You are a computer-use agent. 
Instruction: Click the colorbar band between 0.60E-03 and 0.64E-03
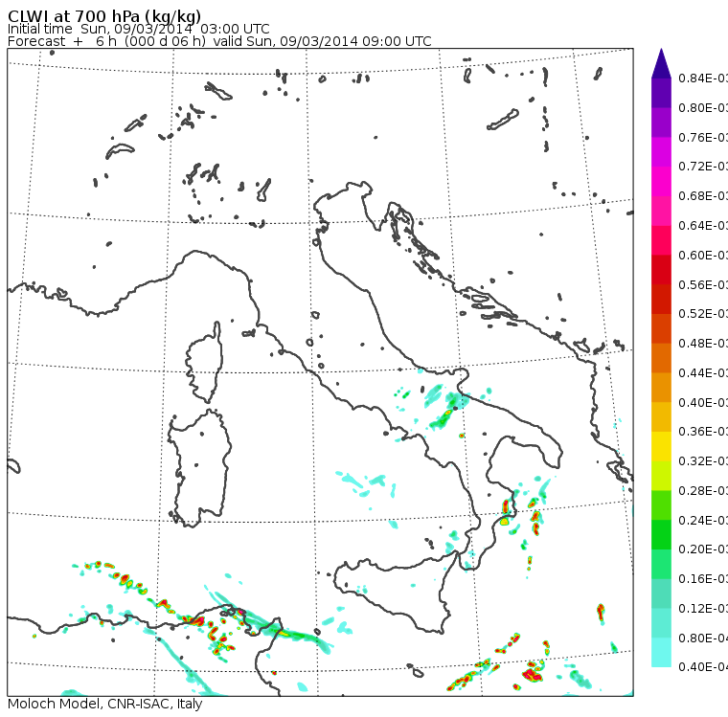pos(661,240)
